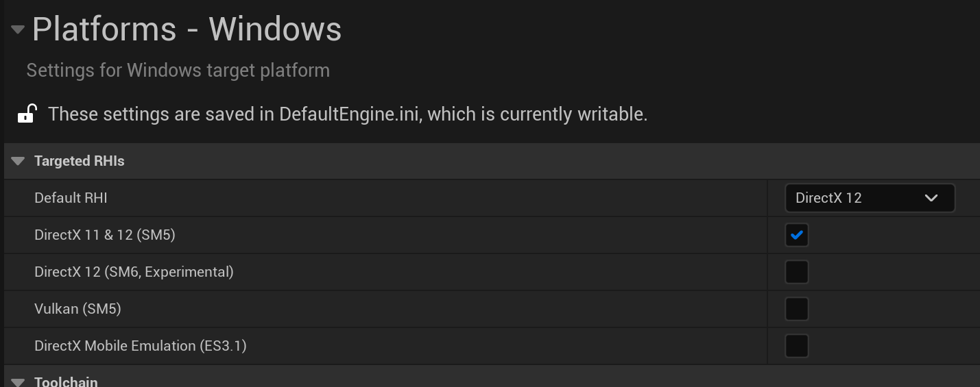Click the Targeted RHIs header text

point(80,161)
